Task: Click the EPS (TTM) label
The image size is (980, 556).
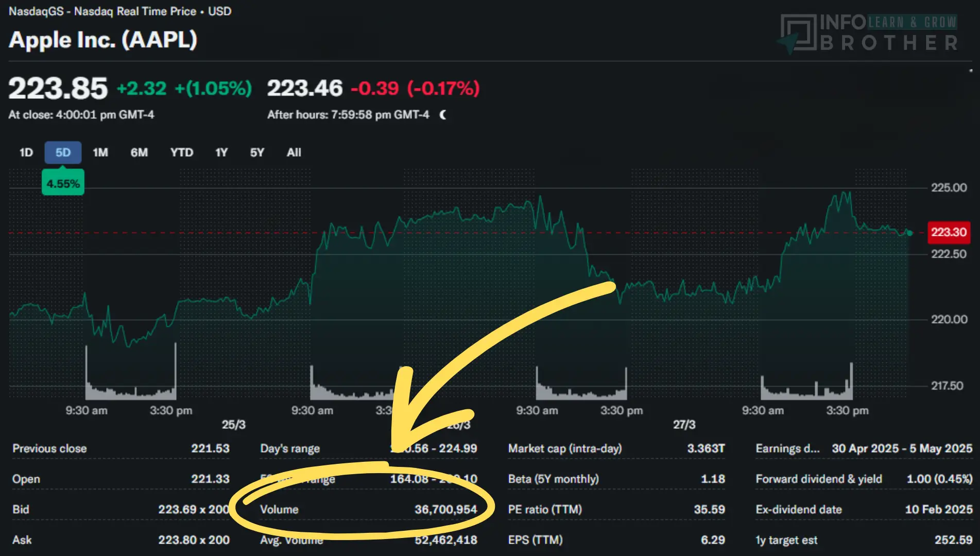Action: coord(535,540)
